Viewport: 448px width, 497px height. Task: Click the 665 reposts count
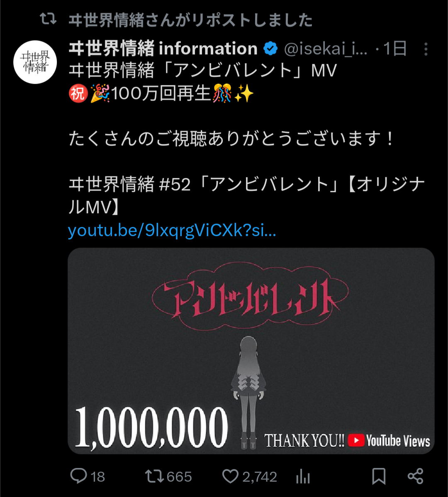pyautogui.click(x=179, y=477)
